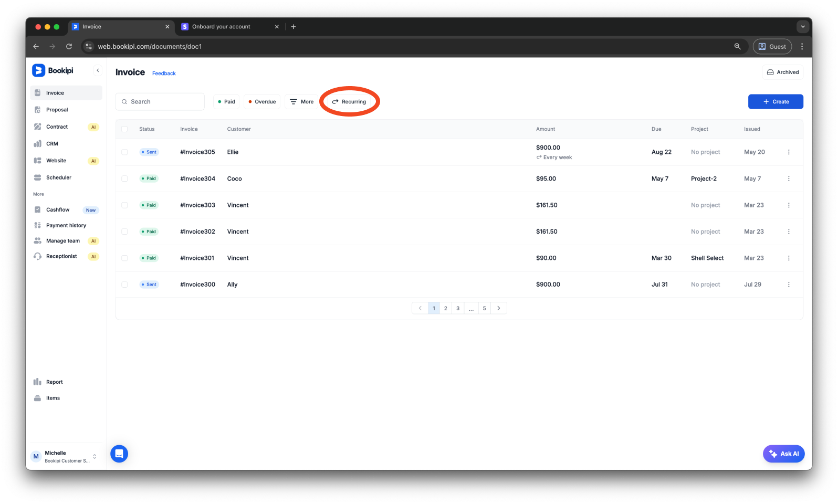Select the checkbox for #Invoice302
The image size is (838, 504).
click(x=124, y=232)
